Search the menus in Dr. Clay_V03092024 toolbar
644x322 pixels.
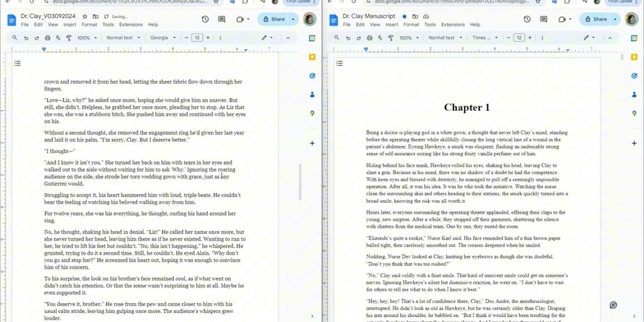pos(15,37)
